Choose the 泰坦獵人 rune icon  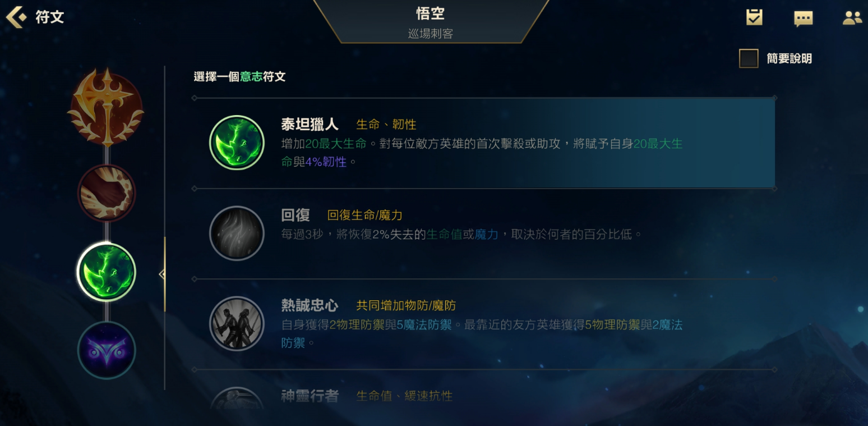[237, 143]
